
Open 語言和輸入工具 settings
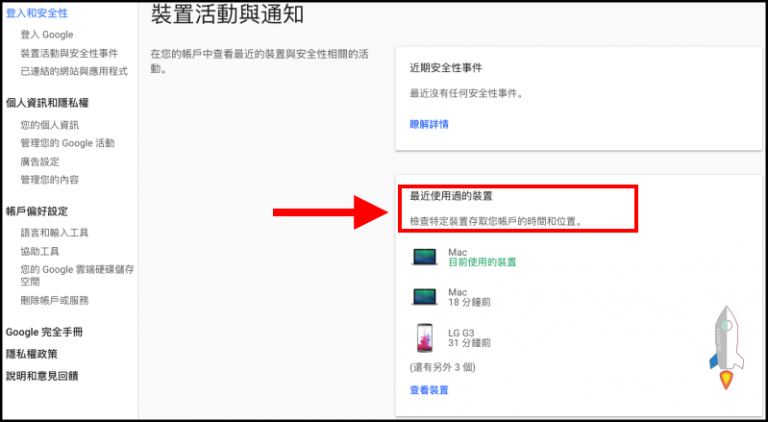(55, 233)
